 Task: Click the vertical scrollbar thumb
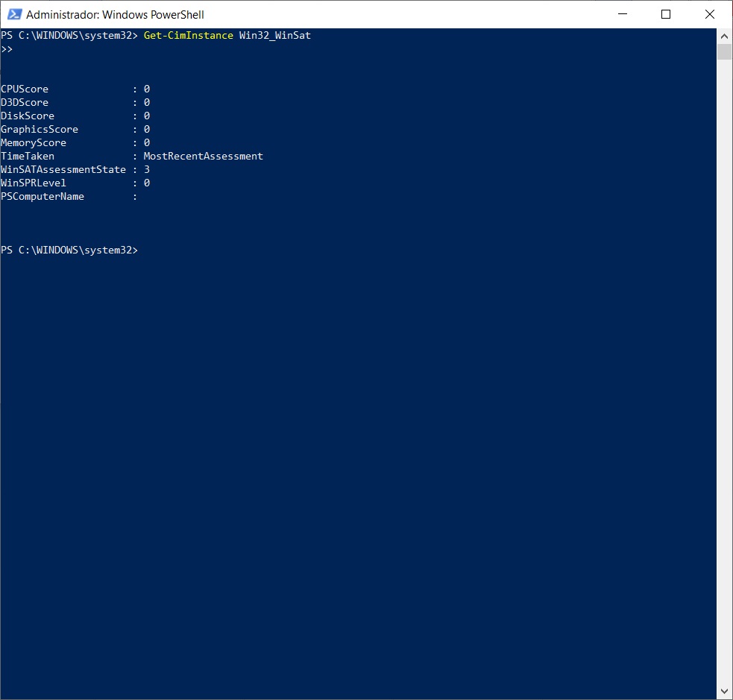[x=724, y=51]
